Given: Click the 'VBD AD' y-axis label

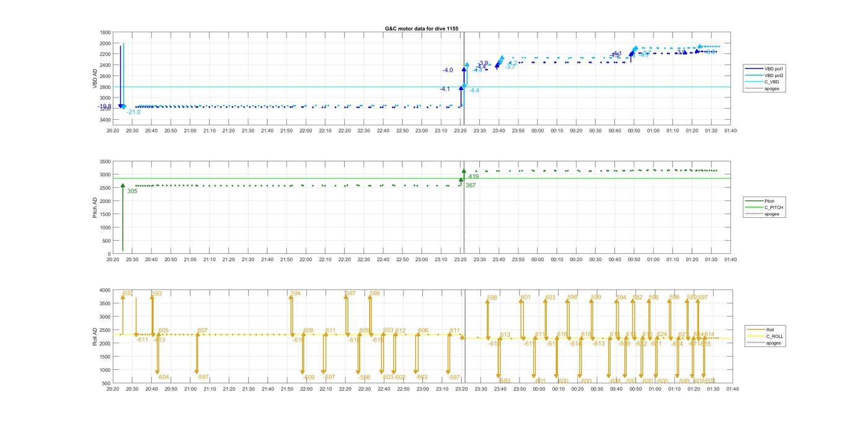Looking at the screenshot, I should tap(95, 78).
